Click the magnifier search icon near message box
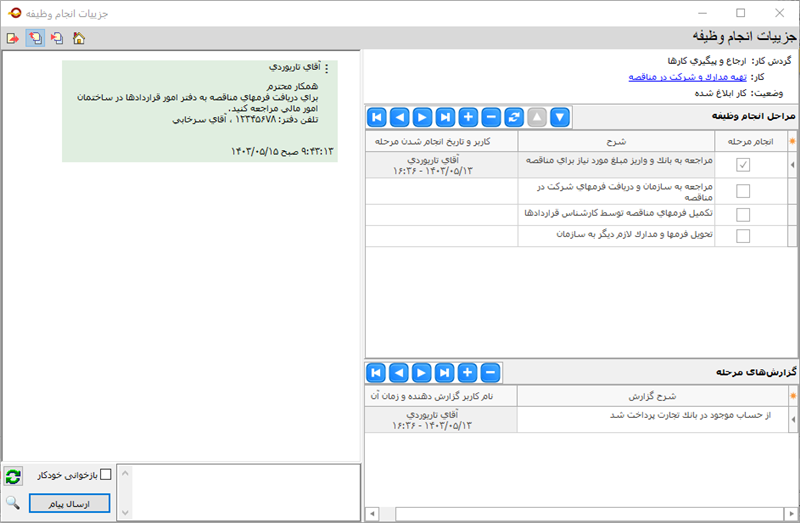Screen dimensions: 800x523 click(13, 503)
